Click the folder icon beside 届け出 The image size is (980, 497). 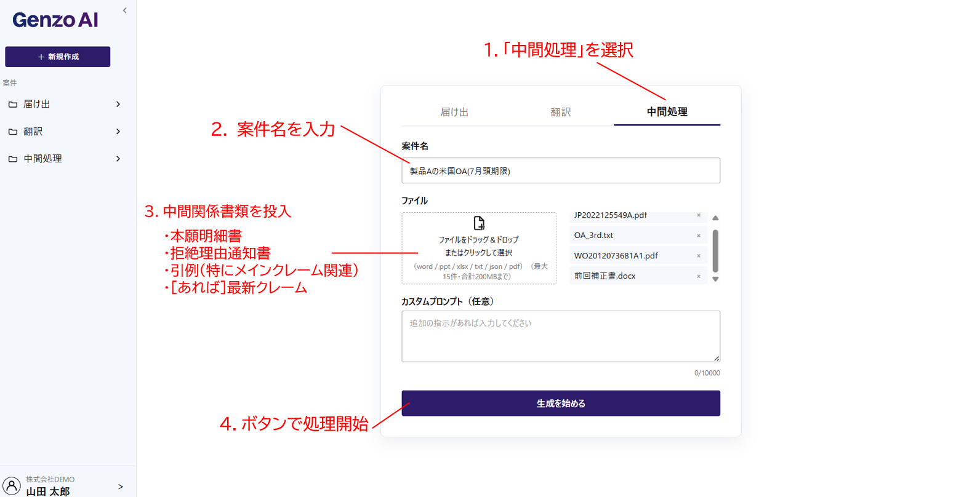point(13,105)
